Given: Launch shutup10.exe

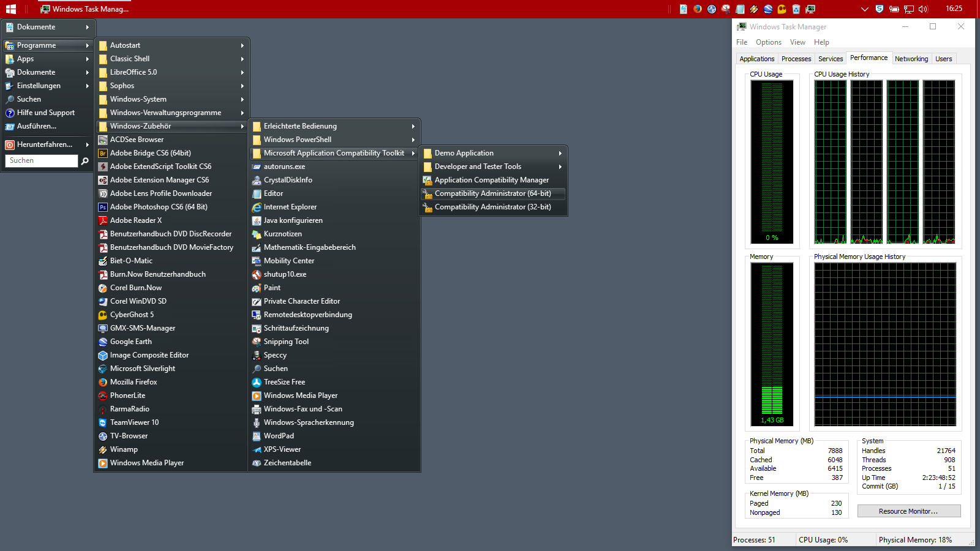Looking at the screenshot, I should 334,274.
